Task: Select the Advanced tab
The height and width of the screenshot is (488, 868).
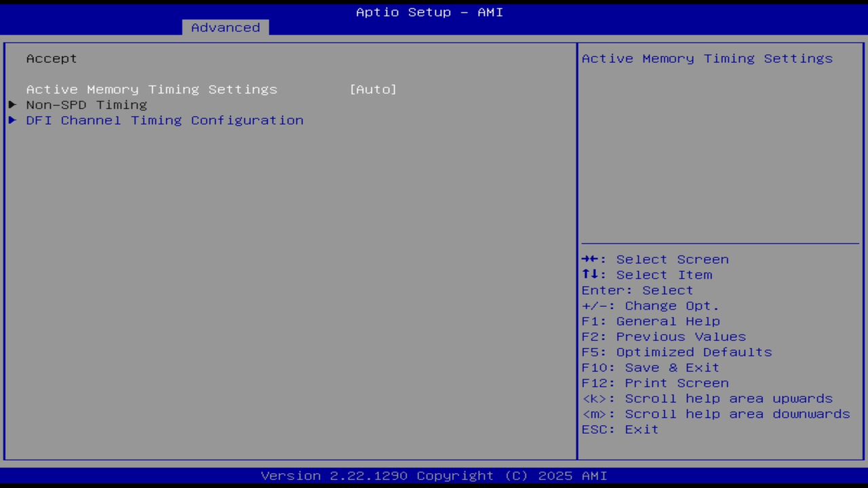Action: 225,27
